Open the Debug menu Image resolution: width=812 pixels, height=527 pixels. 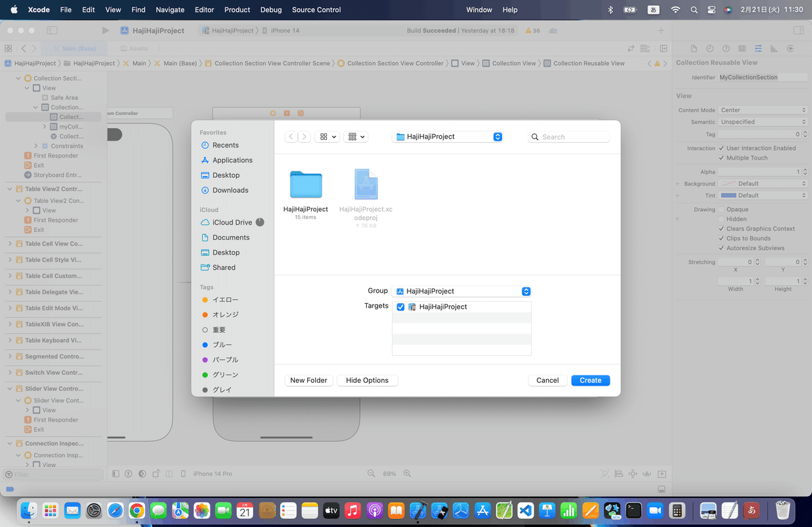click(x=271, y=10)
